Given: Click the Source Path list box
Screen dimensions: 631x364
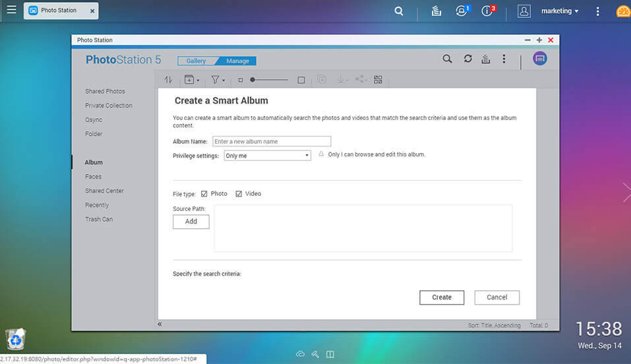Looking at the screenshot, I should point(363,228).
